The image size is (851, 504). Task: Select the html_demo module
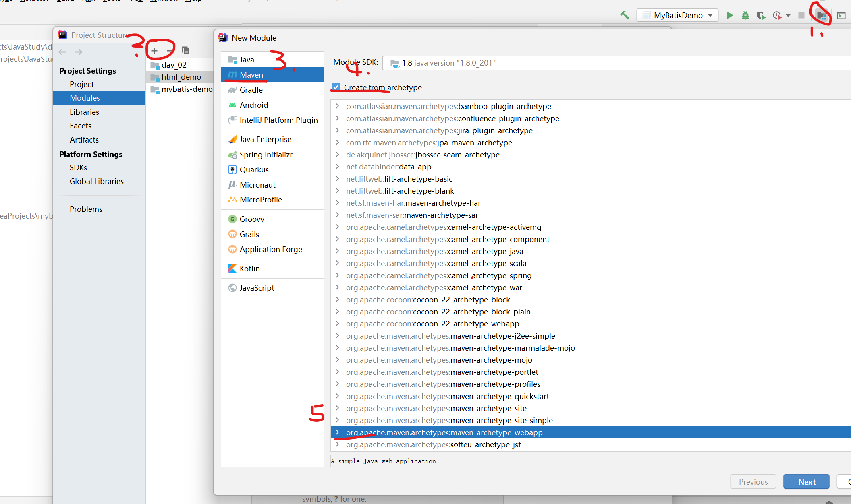tap(180, 77)
